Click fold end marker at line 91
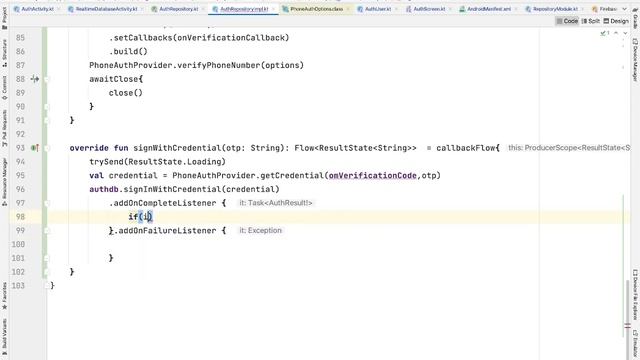Screen dimensions: 640x360 [47, 120]
